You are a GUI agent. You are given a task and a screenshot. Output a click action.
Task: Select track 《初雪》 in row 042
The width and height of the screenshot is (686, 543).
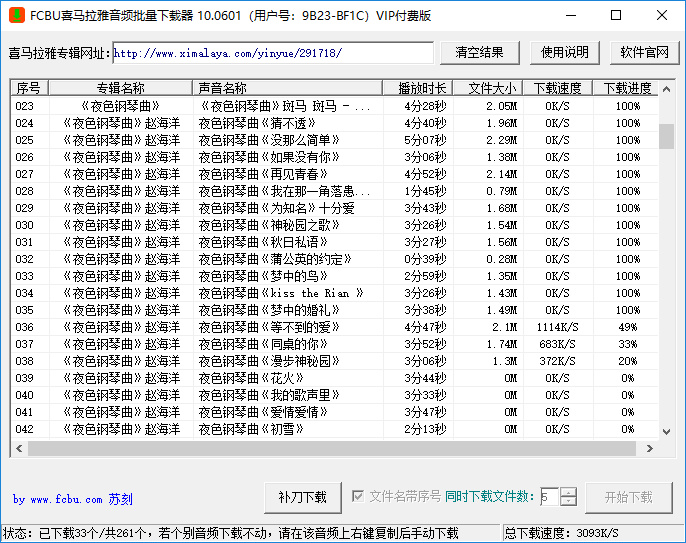[x=251, y=430]
